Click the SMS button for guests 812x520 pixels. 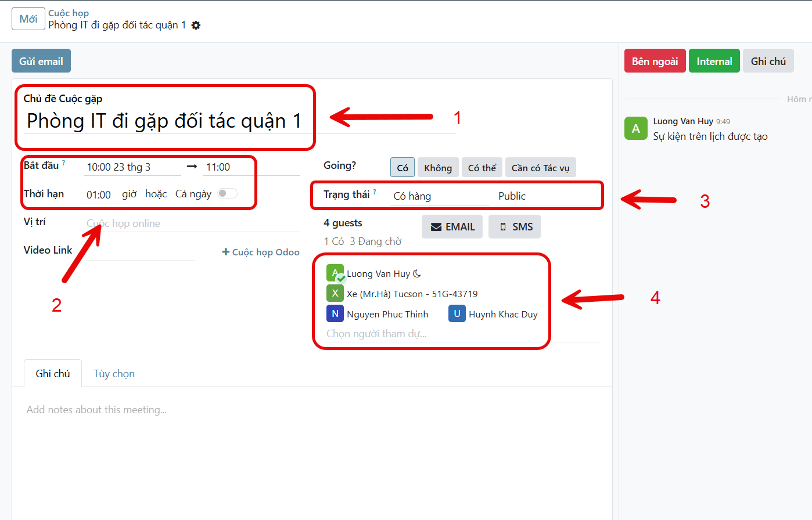click(515, 227)
